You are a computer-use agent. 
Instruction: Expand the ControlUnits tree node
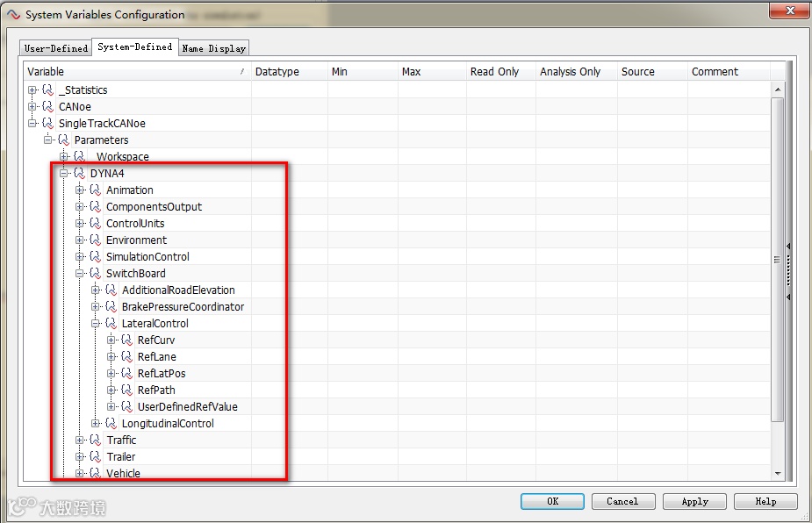(x=80, y=223)
